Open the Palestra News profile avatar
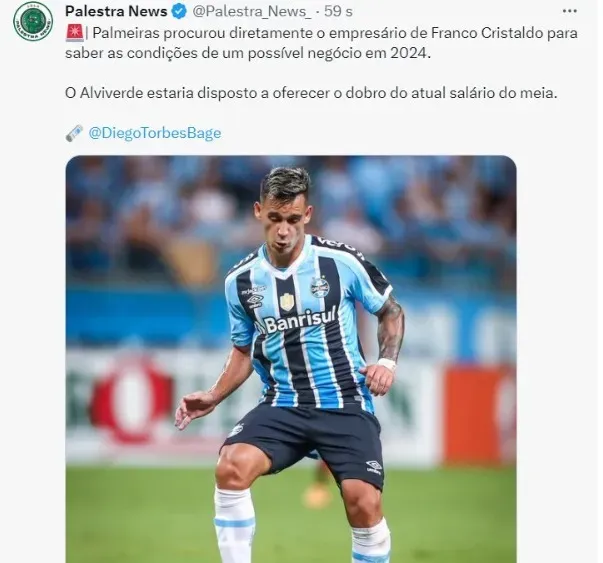Viewport: 603px width, 563px height. tap(33, 21)
